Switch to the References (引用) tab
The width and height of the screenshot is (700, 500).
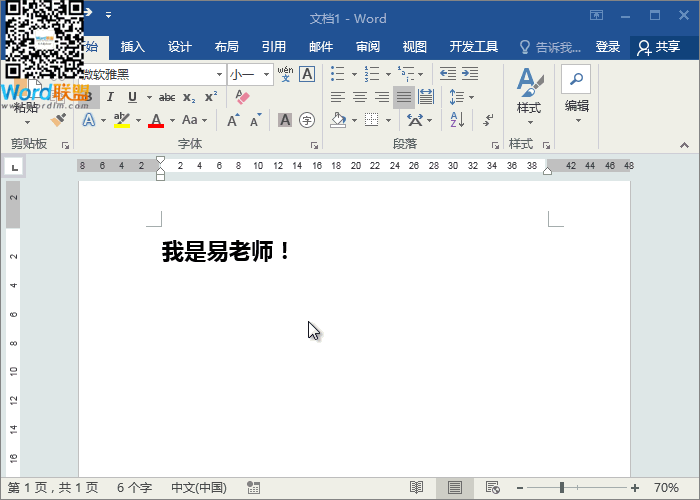pos(274,46)
